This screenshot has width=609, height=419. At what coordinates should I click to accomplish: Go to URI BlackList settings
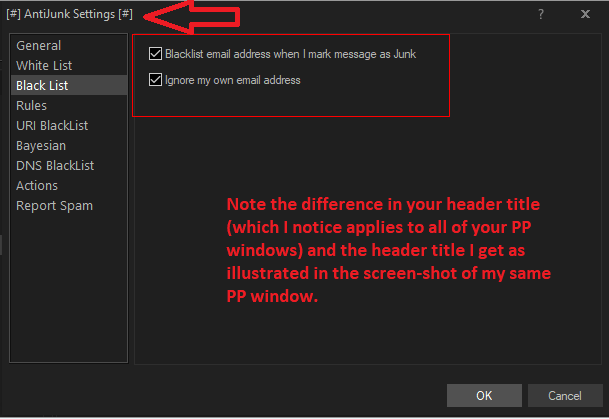(68, 125)
